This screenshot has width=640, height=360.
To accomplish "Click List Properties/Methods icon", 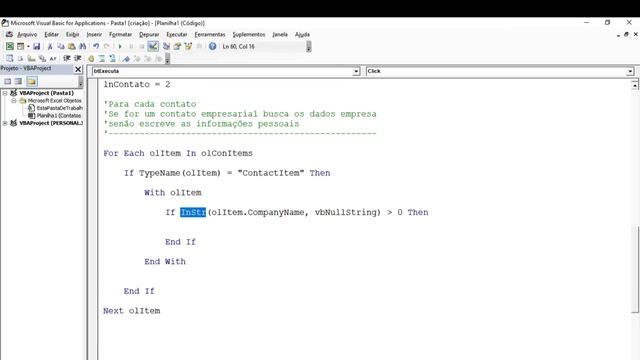I will pos(9,59).
